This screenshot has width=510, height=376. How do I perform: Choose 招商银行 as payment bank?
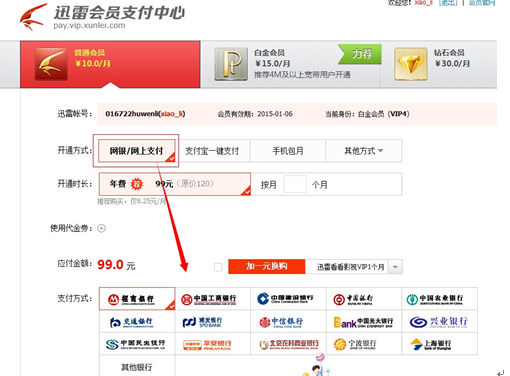[x=137, y=299]
